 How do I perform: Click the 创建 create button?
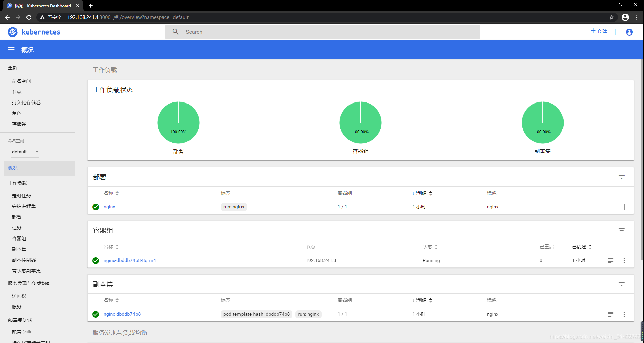pyautogui.click(x=599, y=31)
